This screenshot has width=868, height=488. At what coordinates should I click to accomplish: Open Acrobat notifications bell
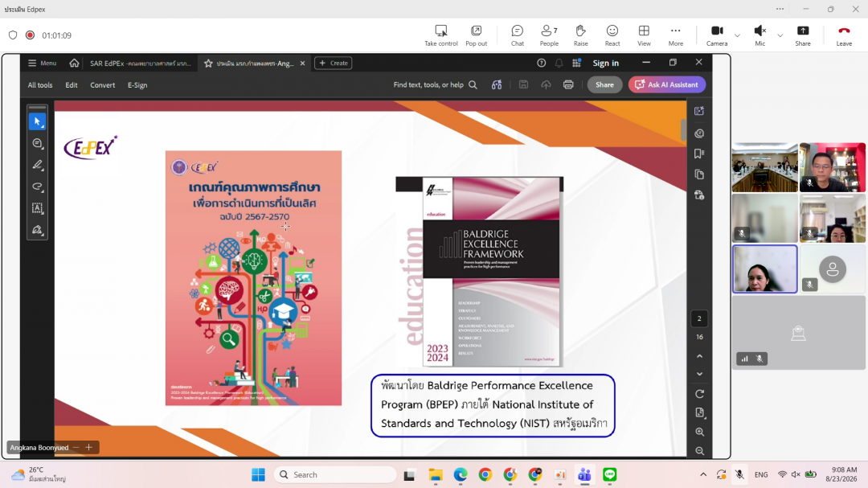click(559, 64)
